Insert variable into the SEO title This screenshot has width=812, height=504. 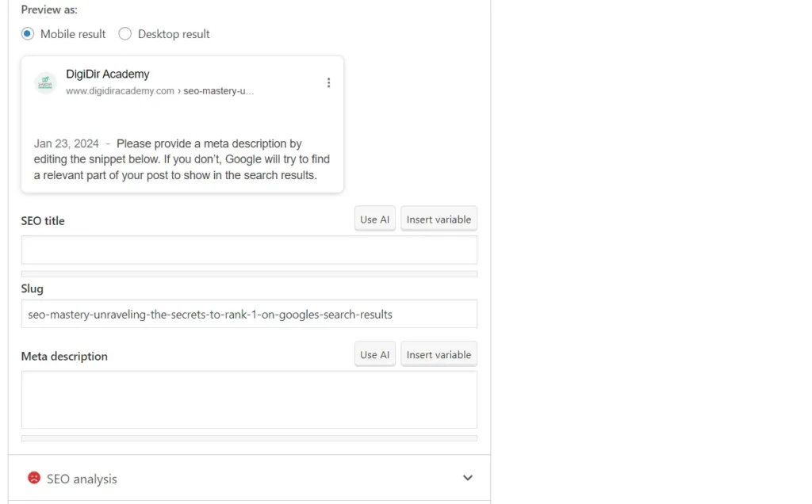point(439,220)
